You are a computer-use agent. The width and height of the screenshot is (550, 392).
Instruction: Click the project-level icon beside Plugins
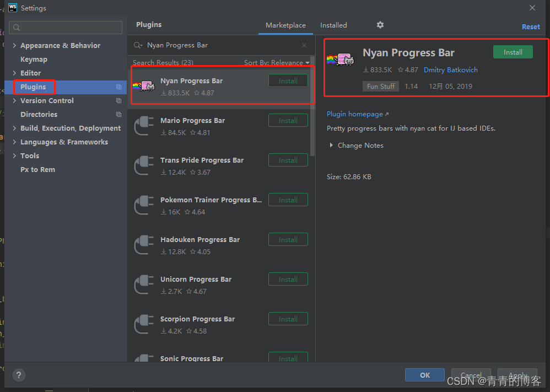click(x=118, y=87)
